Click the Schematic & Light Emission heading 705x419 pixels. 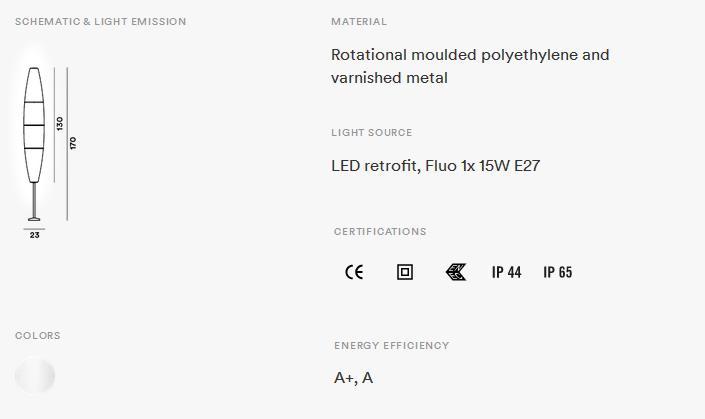pos(100,22)
